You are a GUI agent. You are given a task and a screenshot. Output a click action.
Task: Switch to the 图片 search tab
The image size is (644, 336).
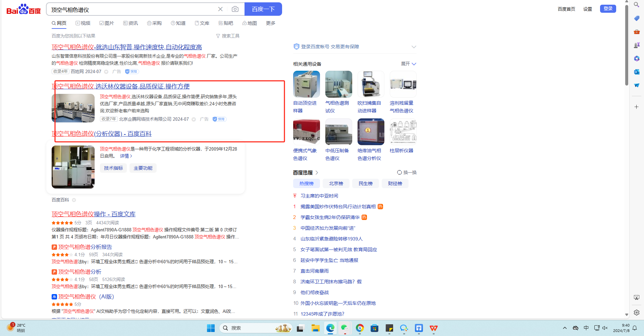107,23
